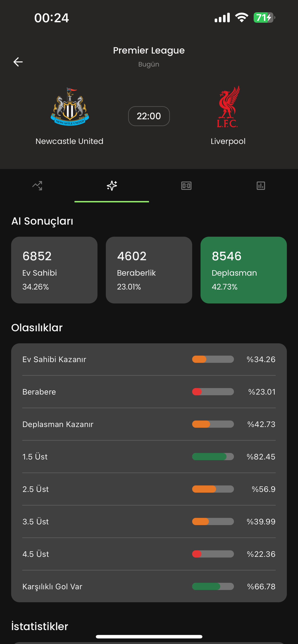
Task: Tap the Liverpool crest logo
Action: pyautogui.click(x=228, y=107)
